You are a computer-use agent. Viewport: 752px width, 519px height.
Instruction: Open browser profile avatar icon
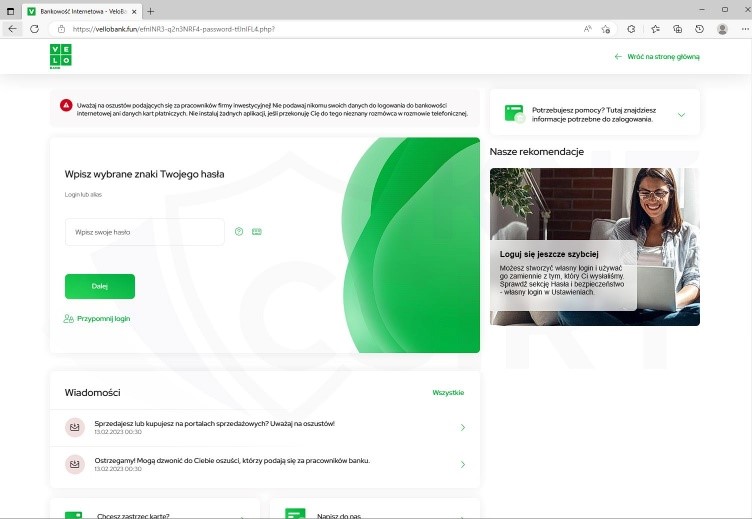[722, 29]
